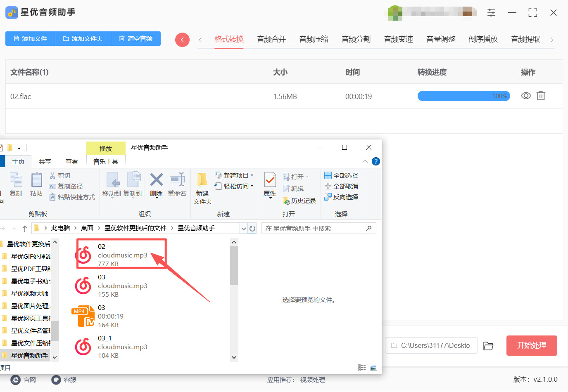The width and height of the screenshot is (568, 392).
Task: Open output folder icon beside the path
Action: tap(488, 346)
